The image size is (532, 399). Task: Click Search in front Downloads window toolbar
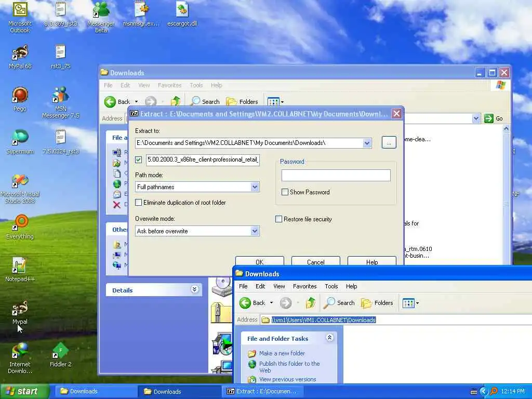[339, 303]
